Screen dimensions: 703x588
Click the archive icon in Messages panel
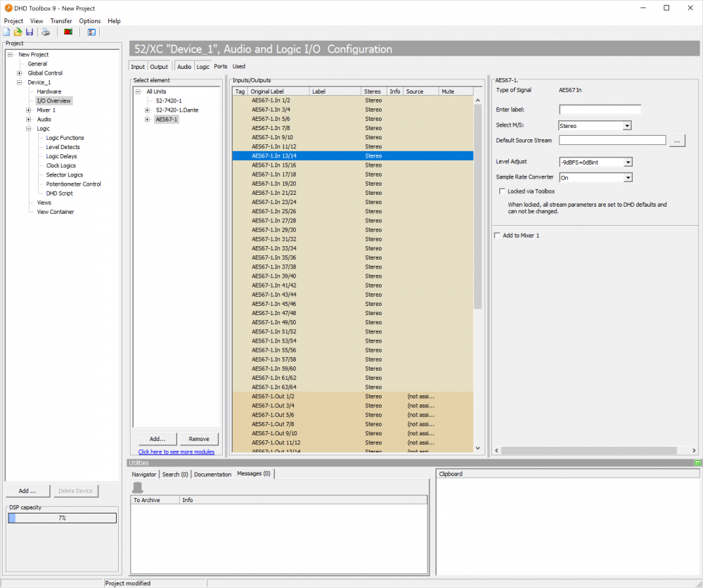click(x=138, y=487)
